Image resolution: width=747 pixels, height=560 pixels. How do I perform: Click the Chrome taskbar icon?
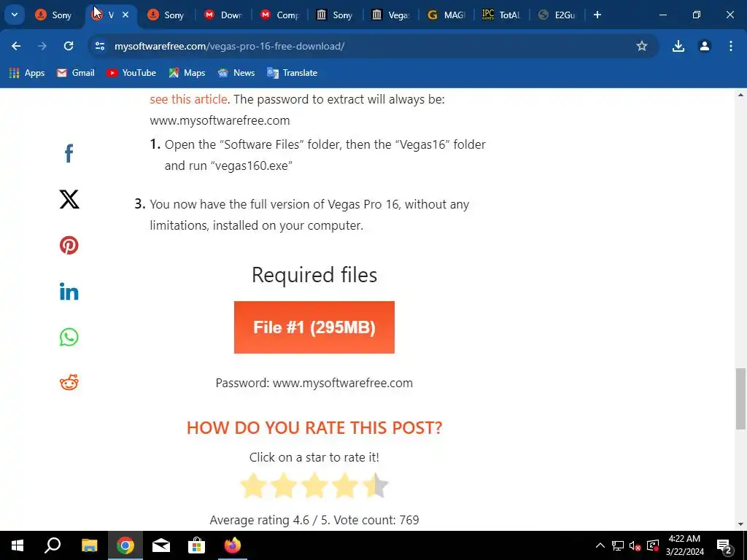pos(125,545)
